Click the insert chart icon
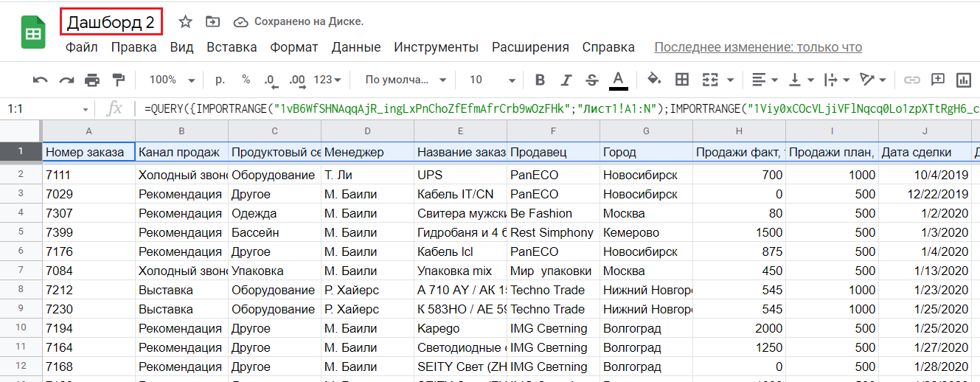Screen dimensions: 980x382 963,80
